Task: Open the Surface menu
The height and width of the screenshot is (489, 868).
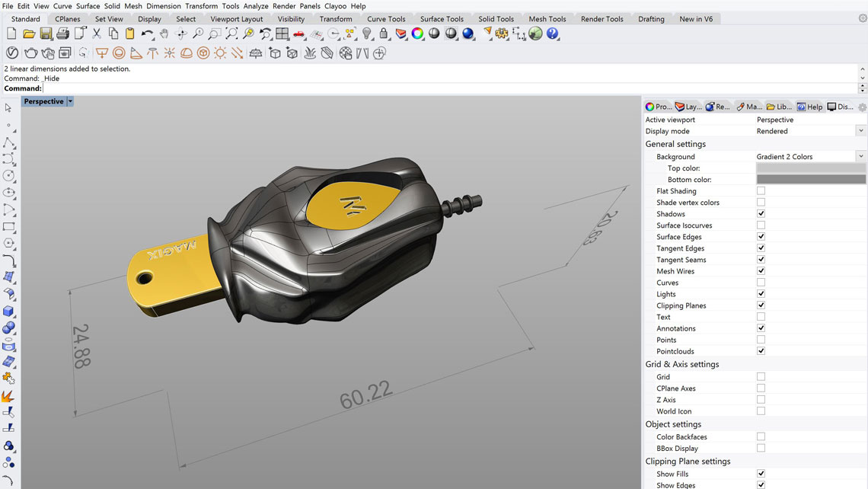Action: [x=88, y=6]
